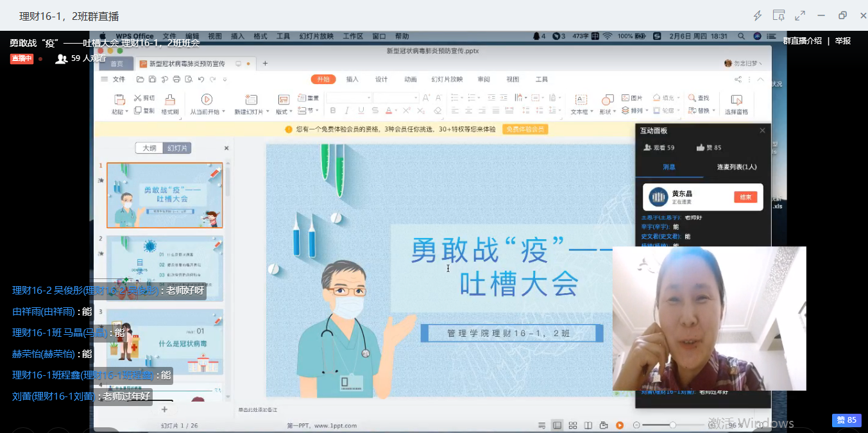Click the Format Painter icon

pyautogui.click(x=170, y=100)
